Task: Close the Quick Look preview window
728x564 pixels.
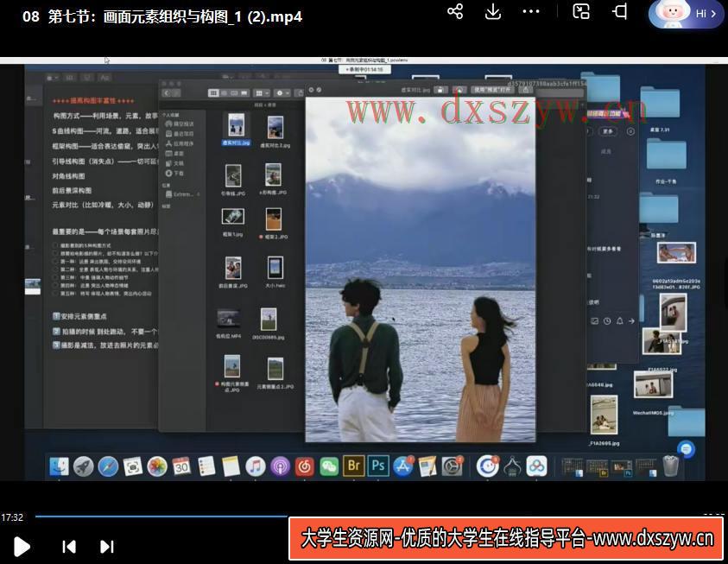Action: click(311, 90)
